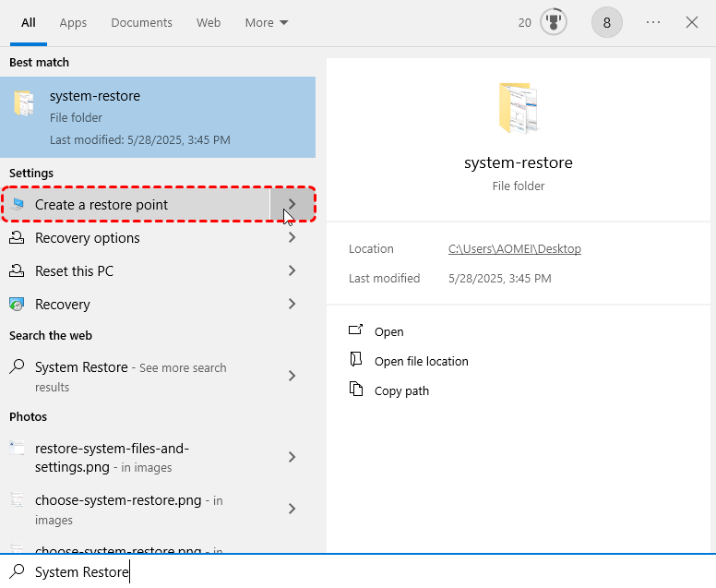Open the Documents tab
This screenshot has width=716, height=588.
coord(141,23)
